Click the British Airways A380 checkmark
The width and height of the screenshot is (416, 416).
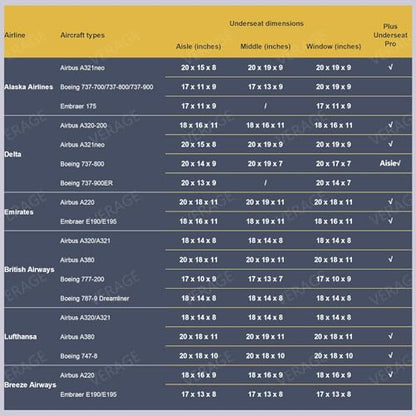pyautogui.click(x=390, y=259)
